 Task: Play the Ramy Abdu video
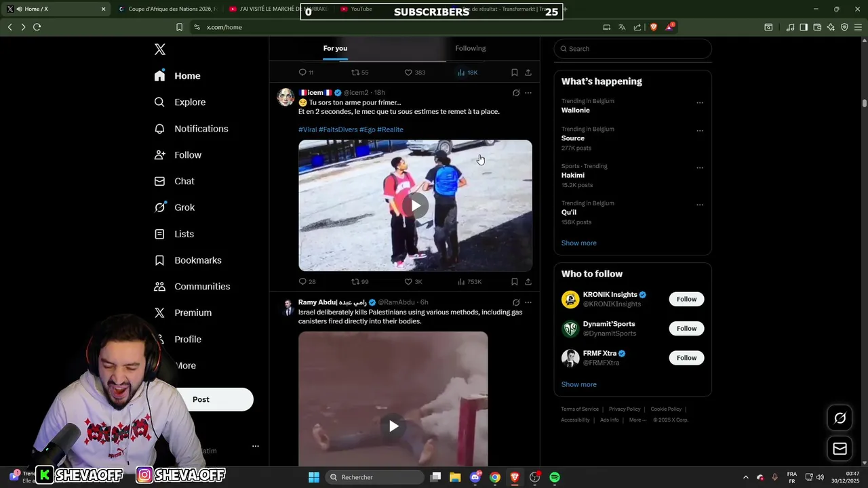point(393,426)
